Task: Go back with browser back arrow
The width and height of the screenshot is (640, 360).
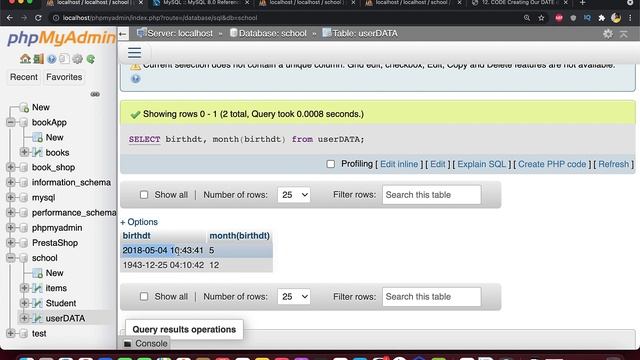Action: pos(10,18)
